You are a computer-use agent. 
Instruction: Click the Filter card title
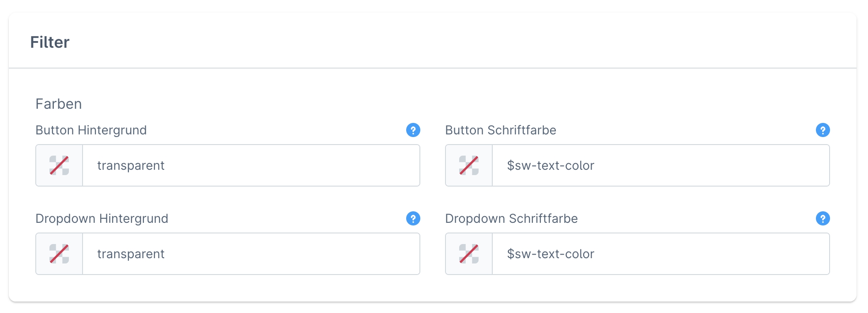coord(50,42)
